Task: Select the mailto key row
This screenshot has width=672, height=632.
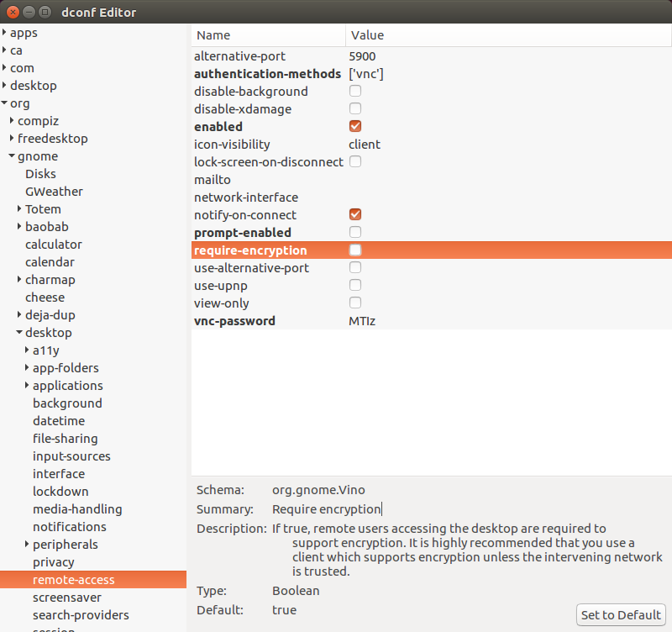Action: click(x=432, y=180)
